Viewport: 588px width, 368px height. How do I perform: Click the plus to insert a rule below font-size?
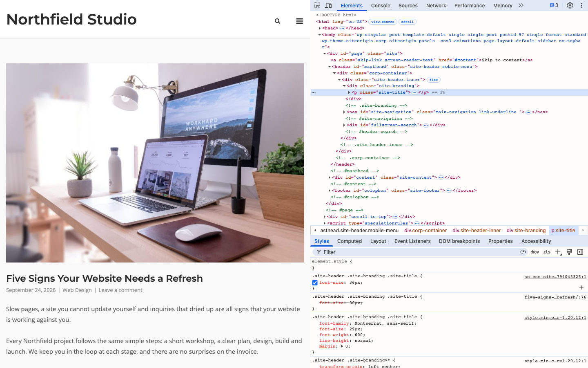pyautogui.click(x=581, y=287)
